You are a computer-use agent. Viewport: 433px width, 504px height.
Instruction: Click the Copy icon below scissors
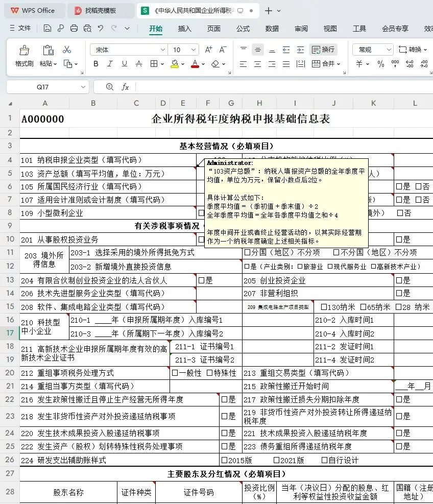68,64
